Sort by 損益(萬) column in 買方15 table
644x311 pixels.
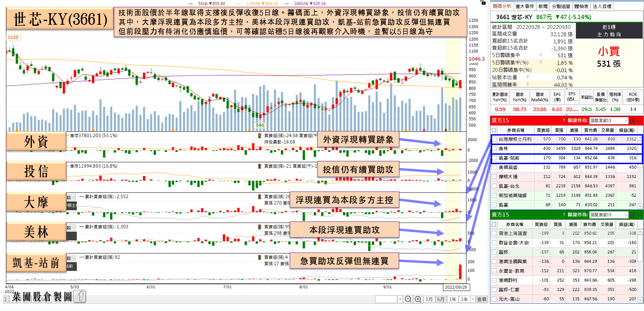pyautogui.click(x=626, y=130)
